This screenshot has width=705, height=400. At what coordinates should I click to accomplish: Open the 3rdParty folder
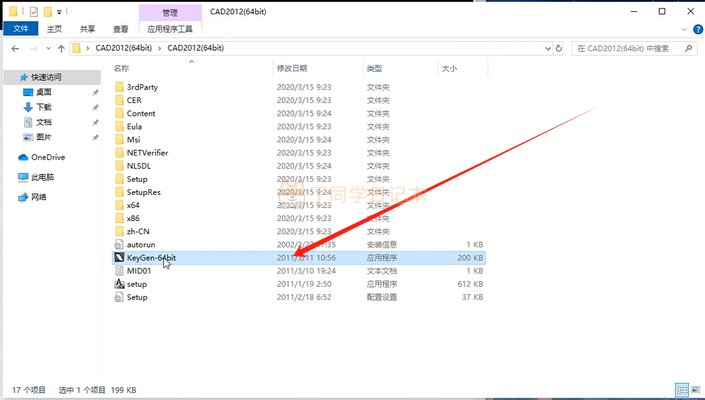(x=142, y=88)
